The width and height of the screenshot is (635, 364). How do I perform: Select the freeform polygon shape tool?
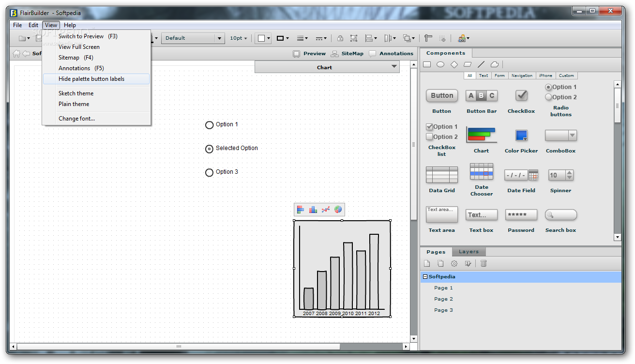point(495,64)
